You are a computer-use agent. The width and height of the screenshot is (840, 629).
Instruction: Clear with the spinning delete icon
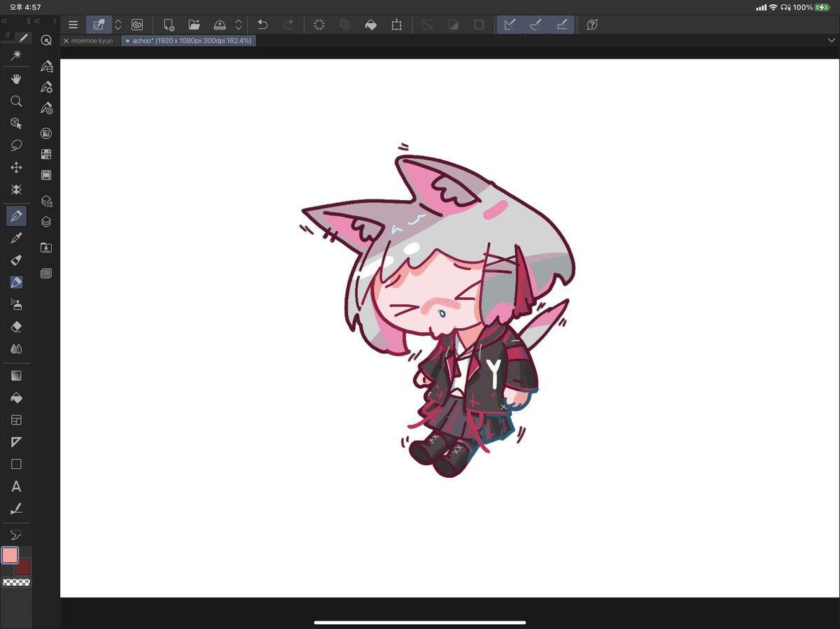pyautogui.click(x=319, y=24)
